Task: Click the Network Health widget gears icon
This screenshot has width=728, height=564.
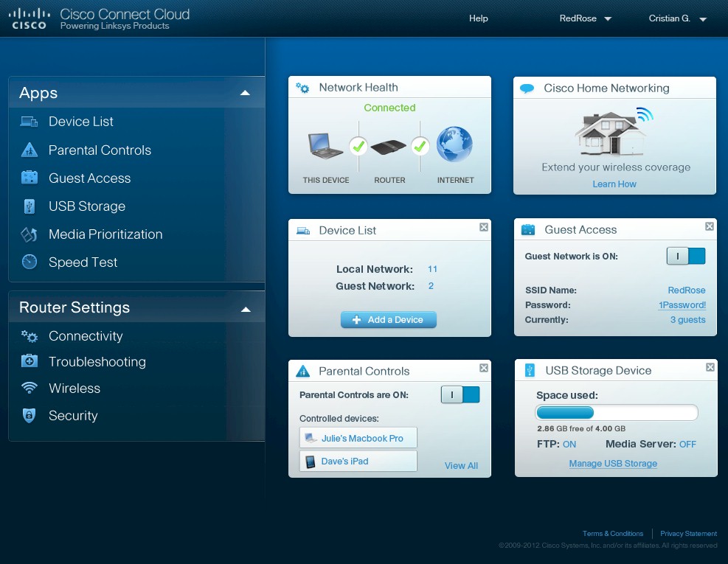Action: 302,87
